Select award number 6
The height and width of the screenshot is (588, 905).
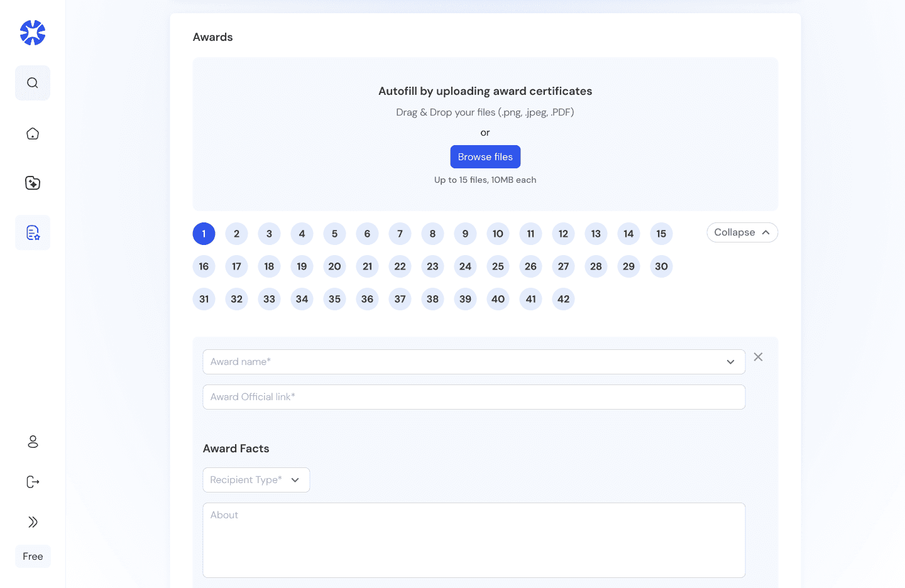click(367, 234)
